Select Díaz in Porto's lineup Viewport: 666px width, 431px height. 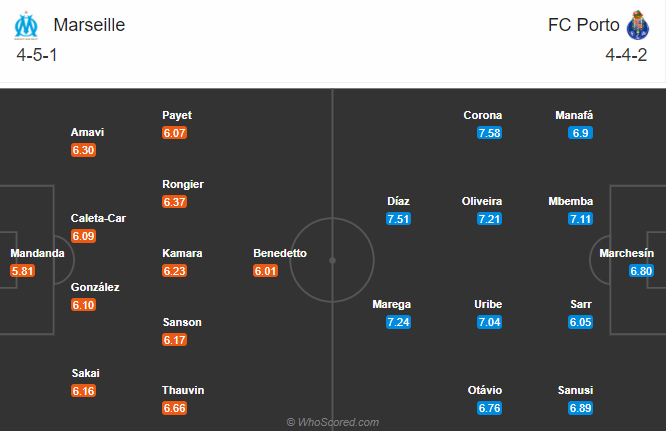click(x=398, y=201)
